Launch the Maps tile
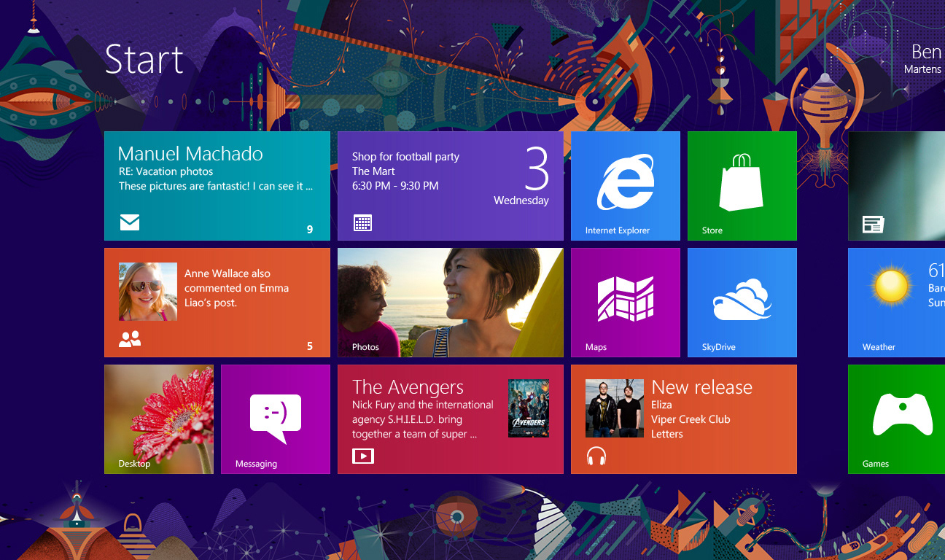 [x=625, y=302]
